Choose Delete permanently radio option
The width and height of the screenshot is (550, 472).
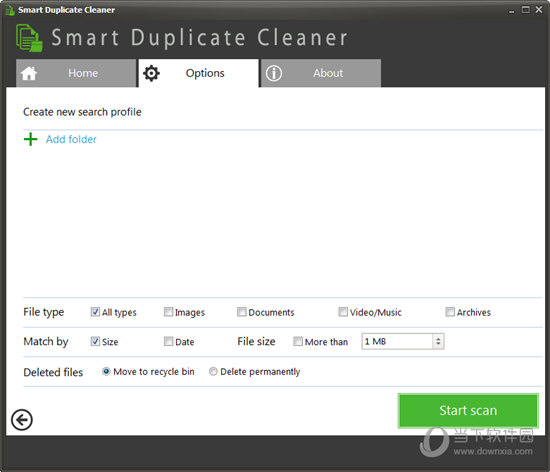click(213, 371)
